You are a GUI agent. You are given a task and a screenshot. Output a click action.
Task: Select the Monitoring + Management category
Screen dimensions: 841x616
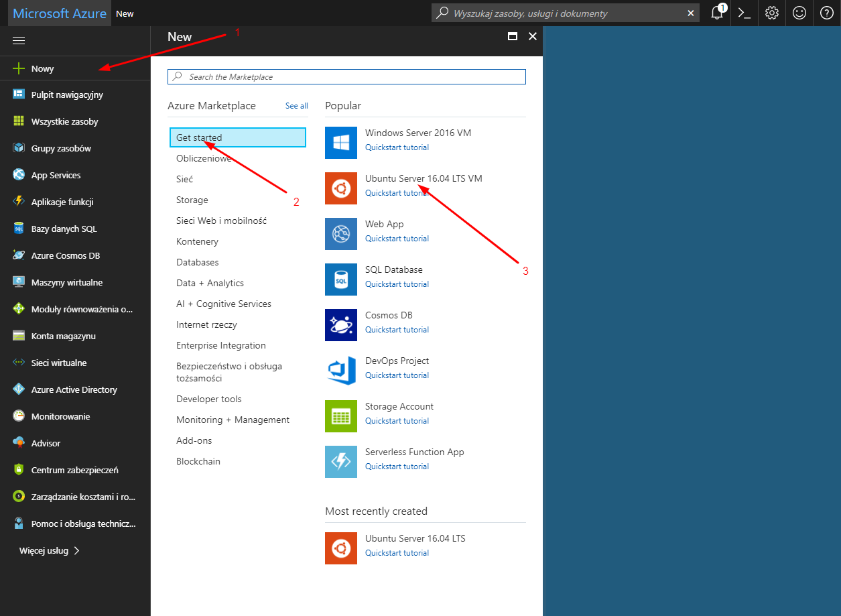point(233,420)
